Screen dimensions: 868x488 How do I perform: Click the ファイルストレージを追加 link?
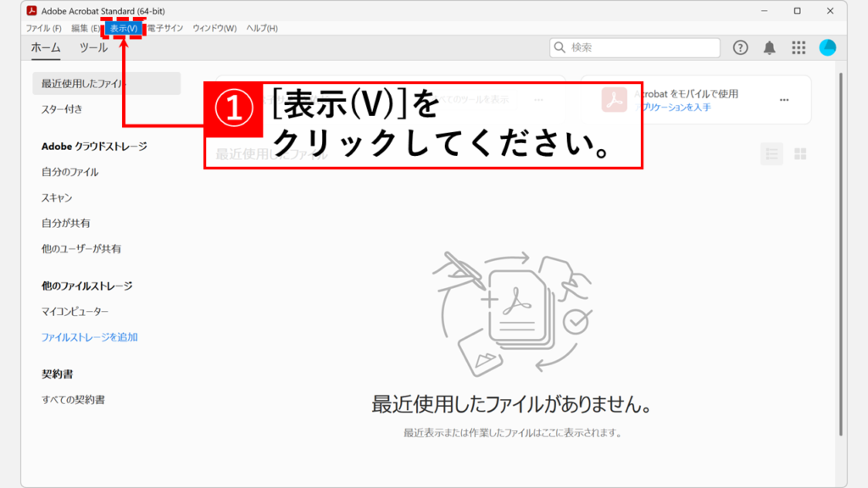point(89,337)
